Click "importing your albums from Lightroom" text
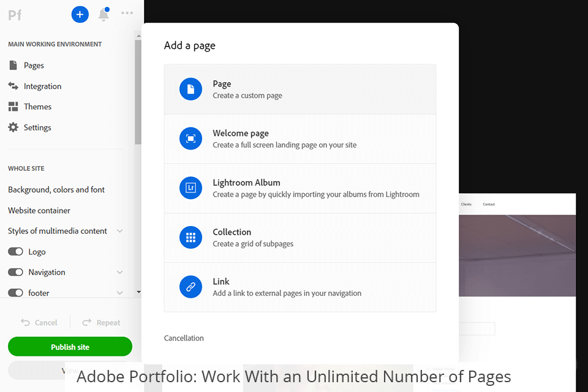Viewport: 588px width, 392px height. tap(356, 194)
